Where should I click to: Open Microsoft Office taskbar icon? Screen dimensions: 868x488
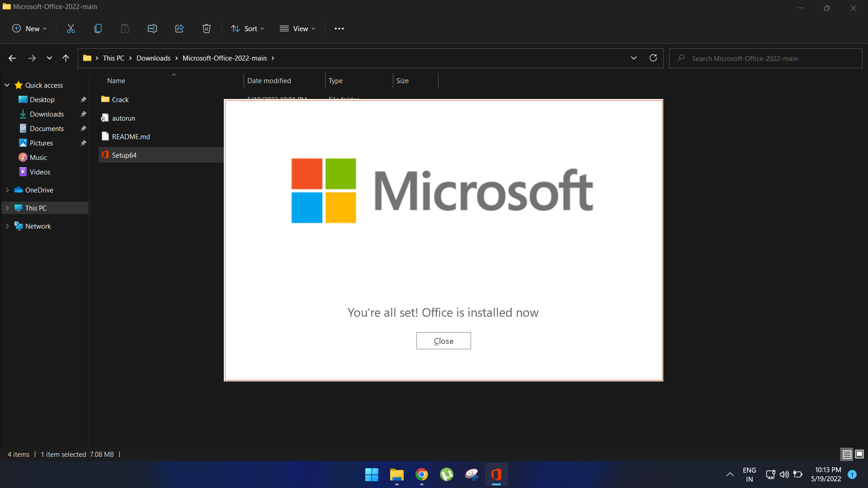point(497,474)
